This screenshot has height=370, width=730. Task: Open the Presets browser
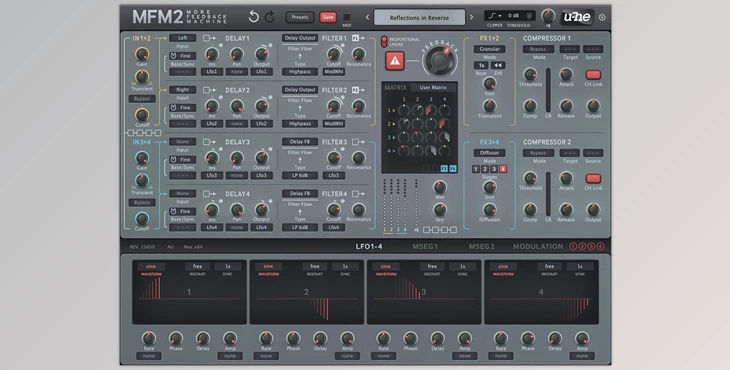tap(300, 17)
